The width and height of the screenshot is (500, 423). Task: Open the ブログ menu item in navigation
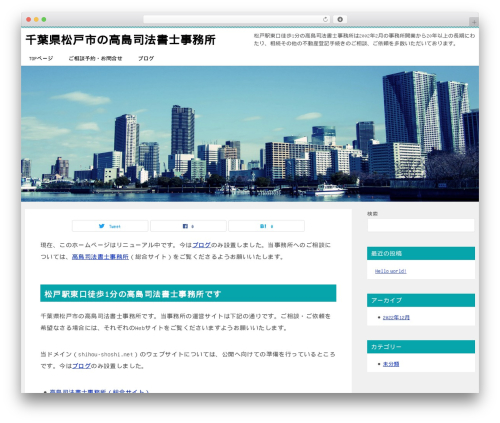point(146,58)
